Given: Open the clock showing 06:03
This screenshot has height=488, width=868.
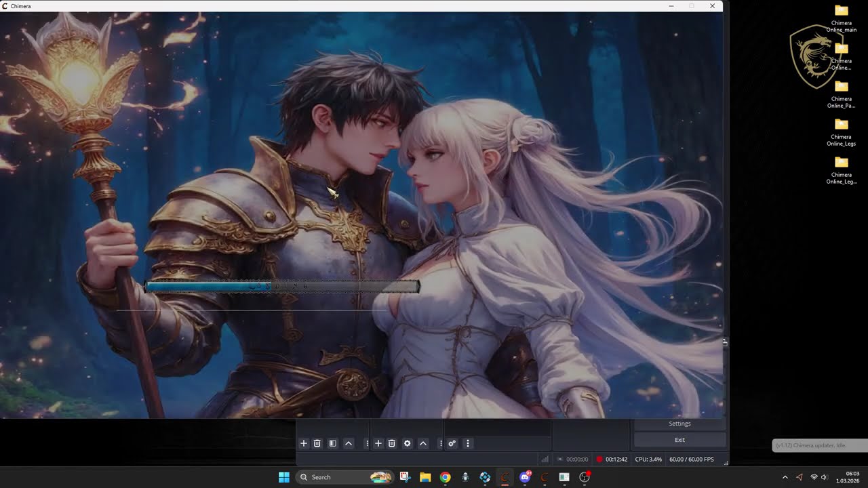Looking at the screenshot, I should [x=849, y=477].
